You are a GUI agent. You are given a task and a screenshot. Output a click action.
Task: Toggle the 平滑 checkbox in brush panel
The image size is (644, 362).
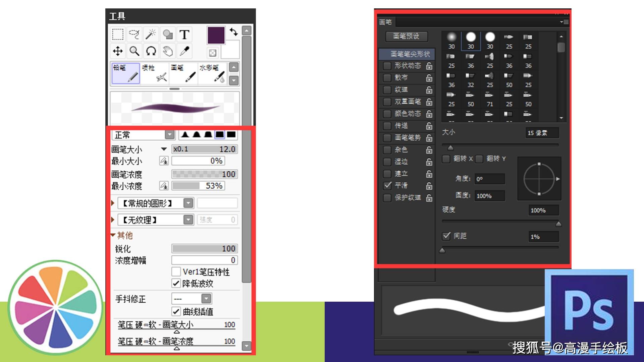(x=388, y=185)
